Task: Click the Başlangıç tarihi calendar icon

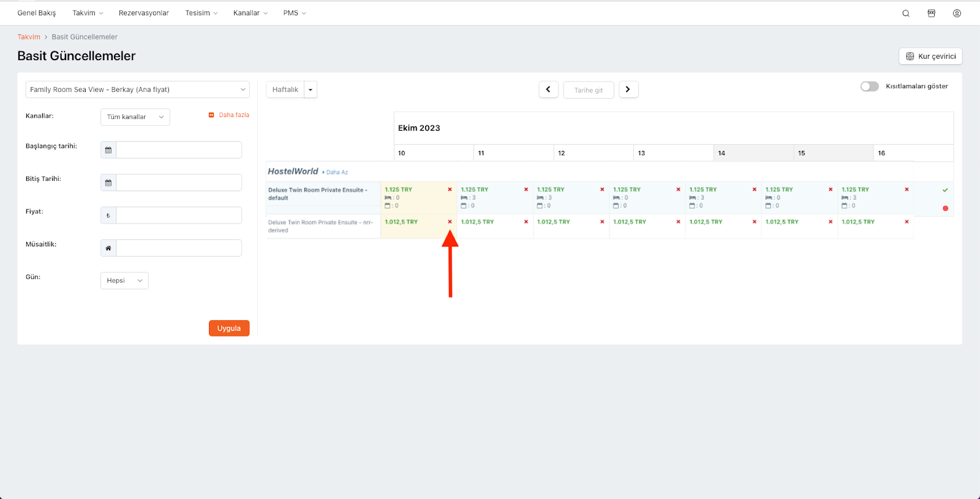Action: tap(108, 150)
